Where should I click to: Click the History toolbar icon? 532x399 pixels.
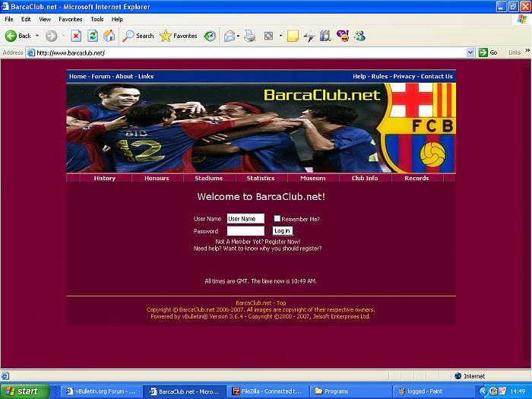pos(210,36)
